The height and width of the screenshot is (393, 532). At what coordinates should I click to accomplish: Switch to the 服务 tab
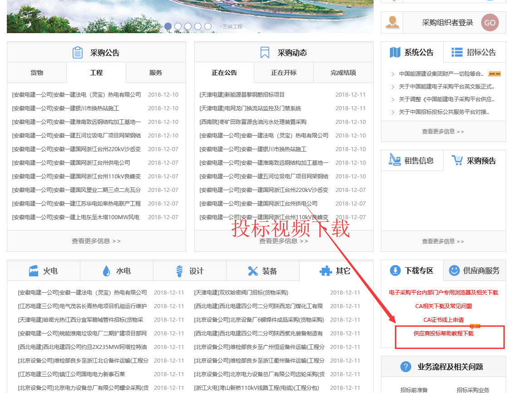click(156, 73)
